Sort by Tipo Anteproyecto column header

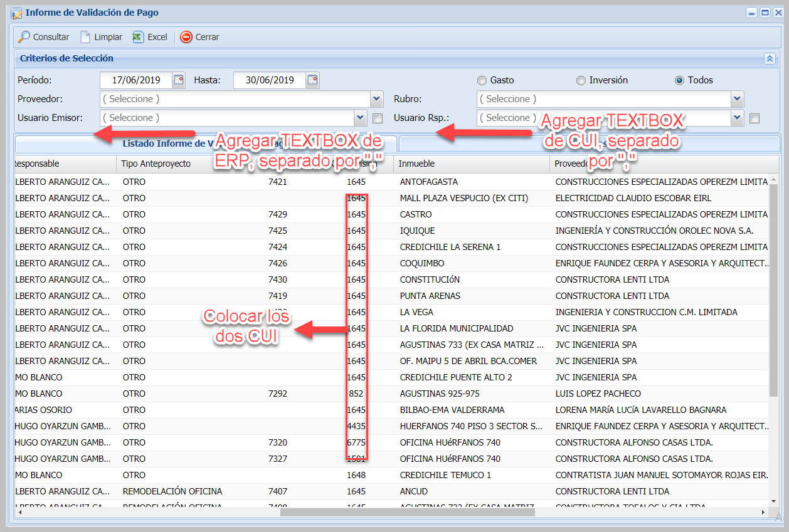coord(157,164)
